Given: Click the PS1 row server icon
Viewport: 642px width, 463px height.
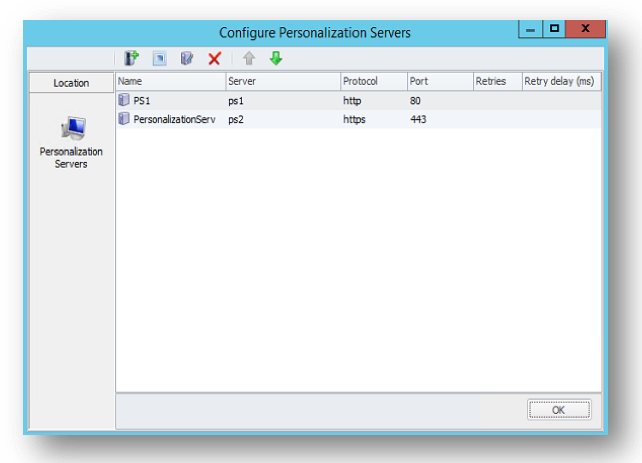Looking at the screenshot, I should tap(124, 100).
